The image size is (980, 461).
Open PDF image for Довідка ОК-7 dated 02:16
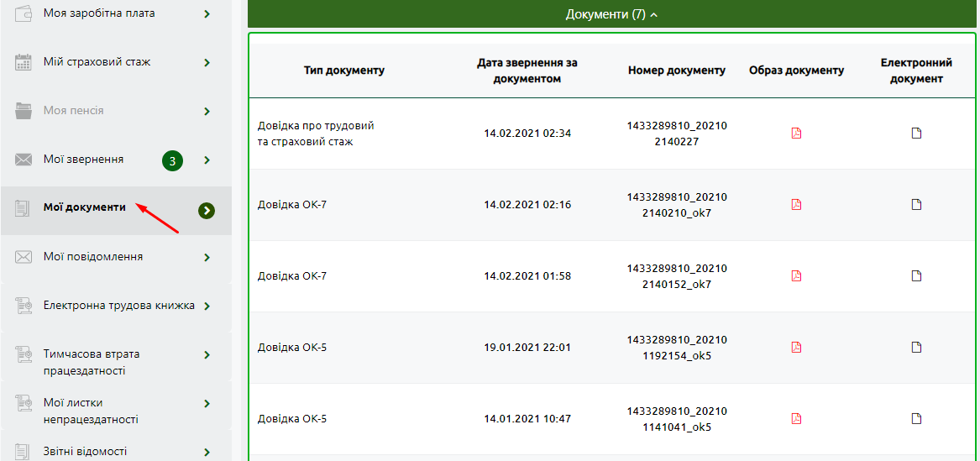coord(796,204)
